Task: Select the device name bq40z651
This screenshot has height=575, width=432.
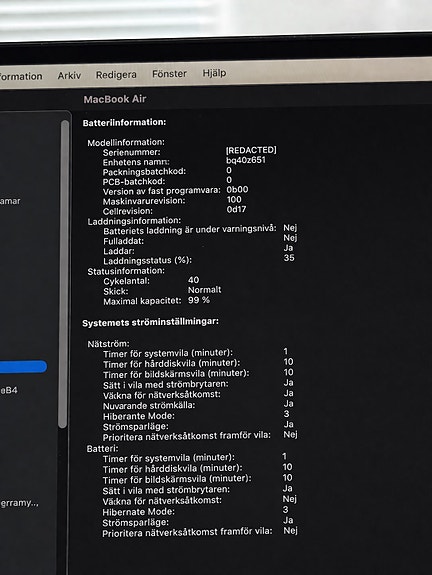Action: (246, 160)
